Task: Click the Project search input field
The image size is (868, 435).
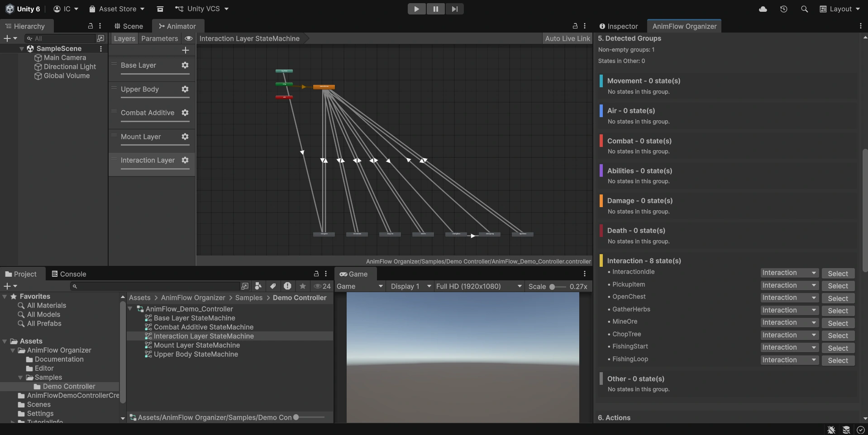Action: pos(155,286)
